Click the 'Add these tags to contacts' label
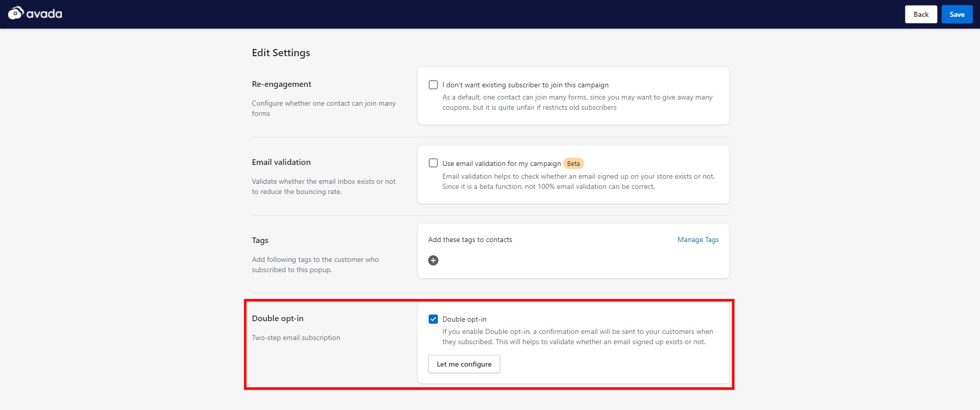Viewport: 980px width, 410px height. pyautogui.click(x=470, y=240)
